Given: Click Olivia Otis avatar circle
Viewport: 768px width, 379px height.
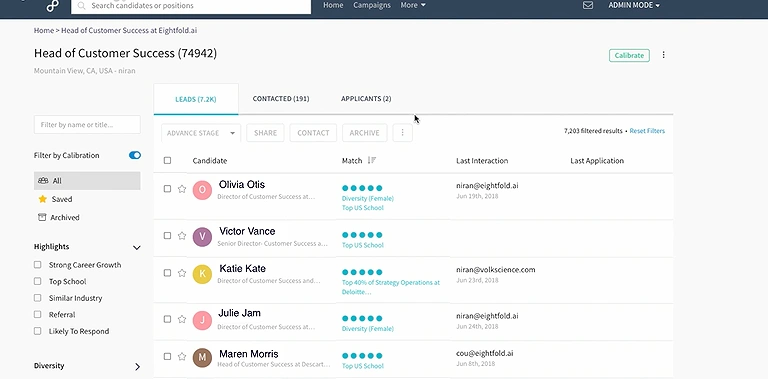Looking at the screenshot, I should coord(202,190).
